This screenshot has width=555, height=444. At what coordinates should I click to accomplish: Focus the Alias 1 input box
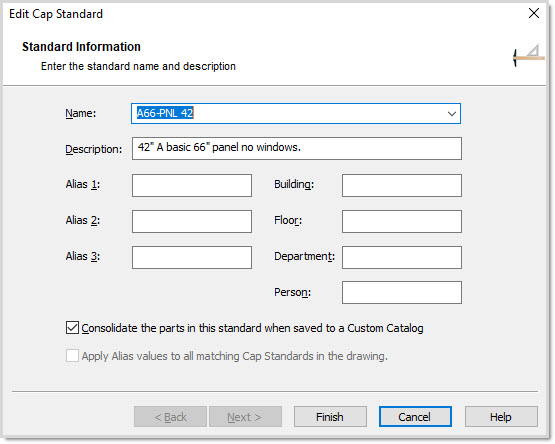[192, 185]
